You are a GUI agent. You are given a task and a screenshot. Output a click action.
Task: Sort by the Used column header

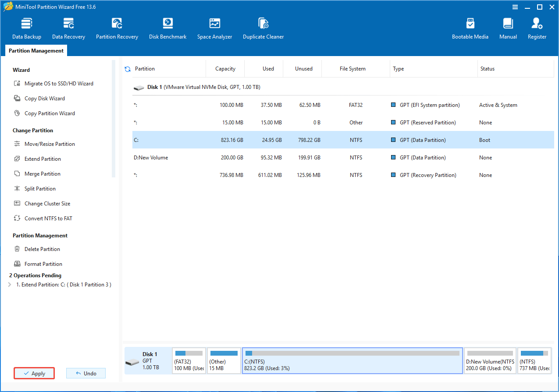264,69
